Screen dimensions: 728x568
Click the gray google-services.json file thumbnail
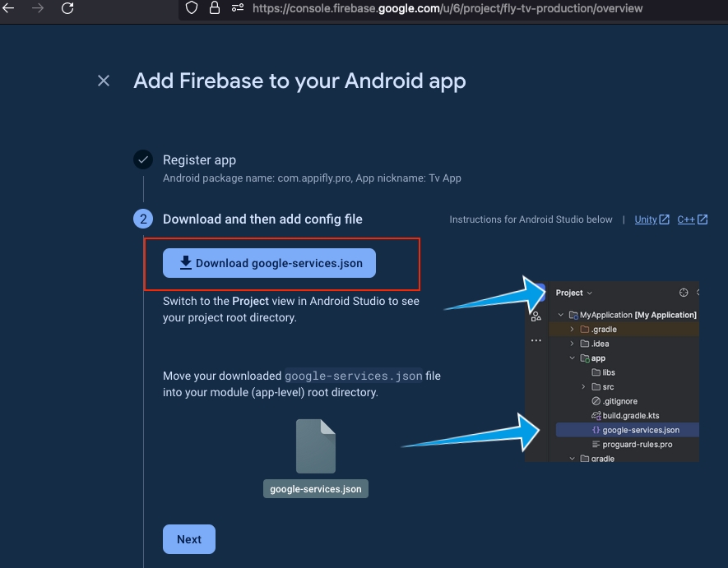pos(316,446)
